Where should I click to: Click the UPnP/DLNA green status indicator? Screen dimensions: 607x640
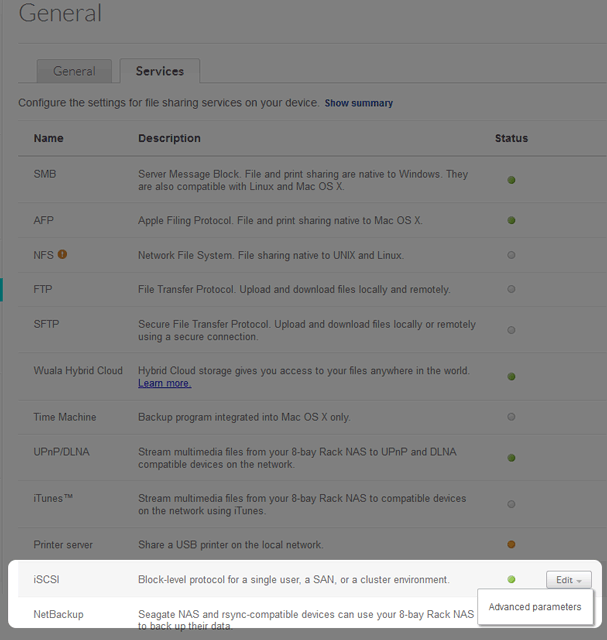pyautogui.click(x=512, y=458)
